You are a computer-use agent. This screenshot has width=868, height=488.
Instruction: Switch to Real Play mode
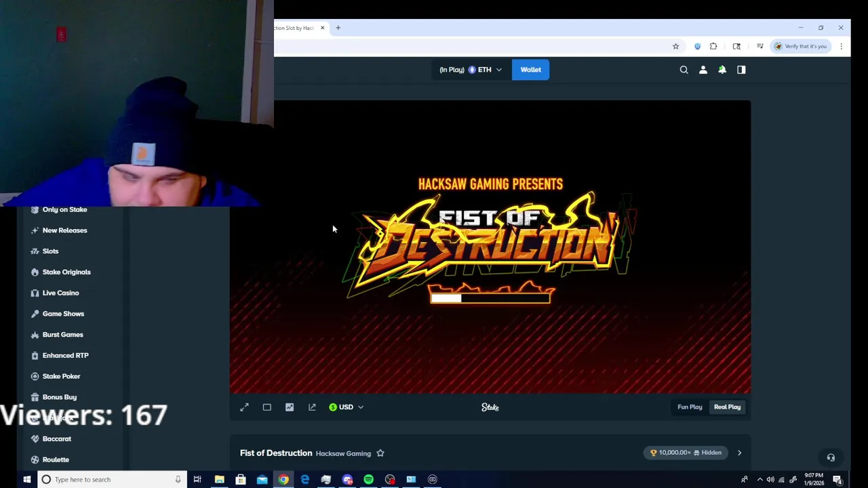pos(727,407)
